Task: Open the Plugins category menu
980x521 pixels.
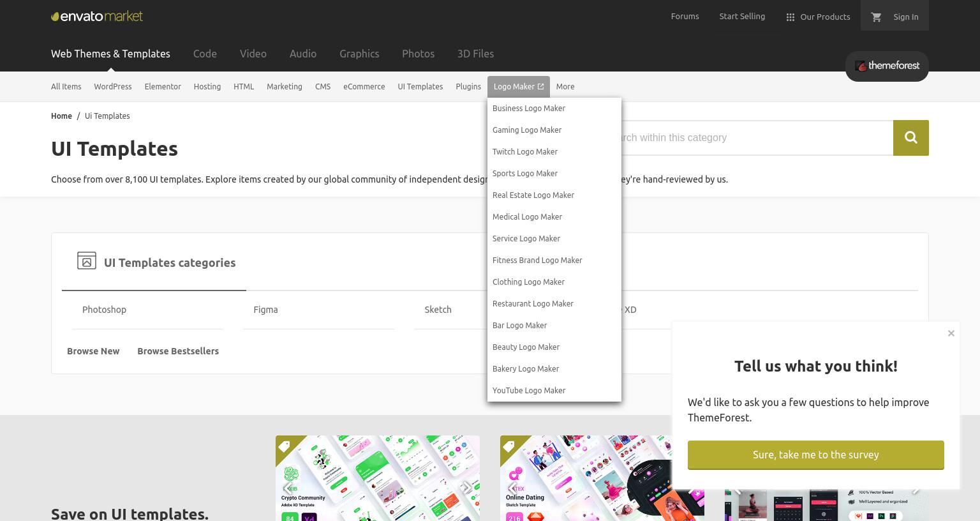Action: coord(468,86)
